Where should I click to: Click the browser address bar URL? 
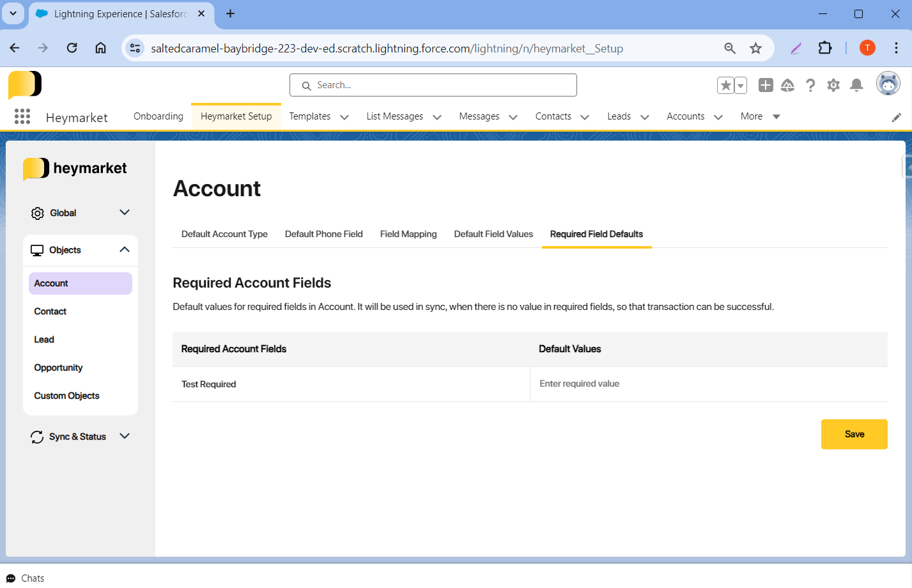click(387, 49)
